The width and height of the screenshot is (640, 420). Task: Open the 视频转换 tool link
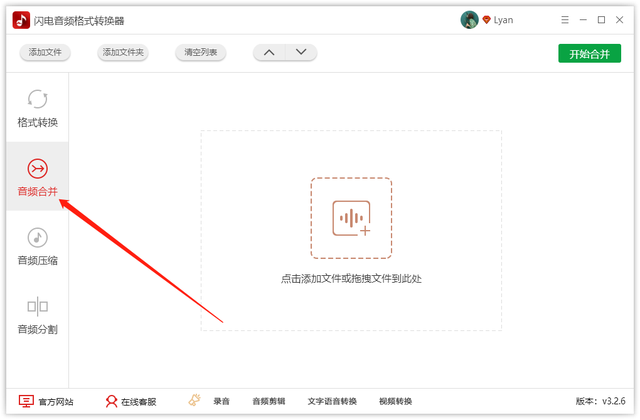click(396, 402)
